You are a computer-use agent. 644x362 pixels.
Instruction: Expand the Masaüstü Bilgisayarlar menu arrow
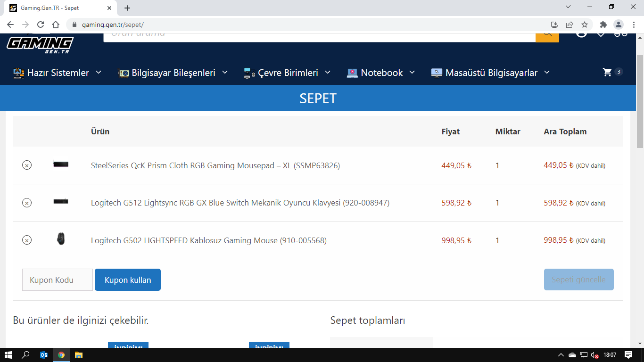click(547, 72)
